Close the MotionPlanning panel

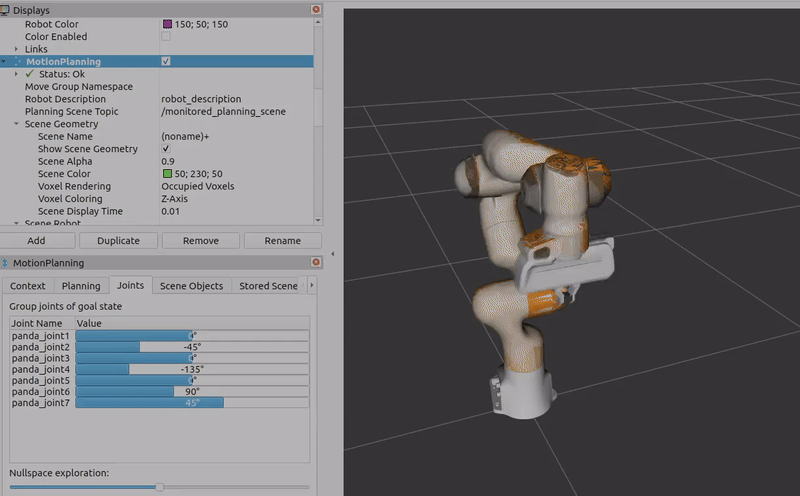click(317, 263)
